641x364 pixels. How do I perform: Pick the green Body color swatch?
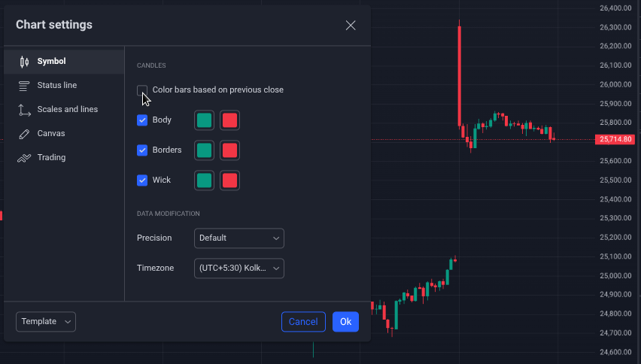click(x=204, y=120)
